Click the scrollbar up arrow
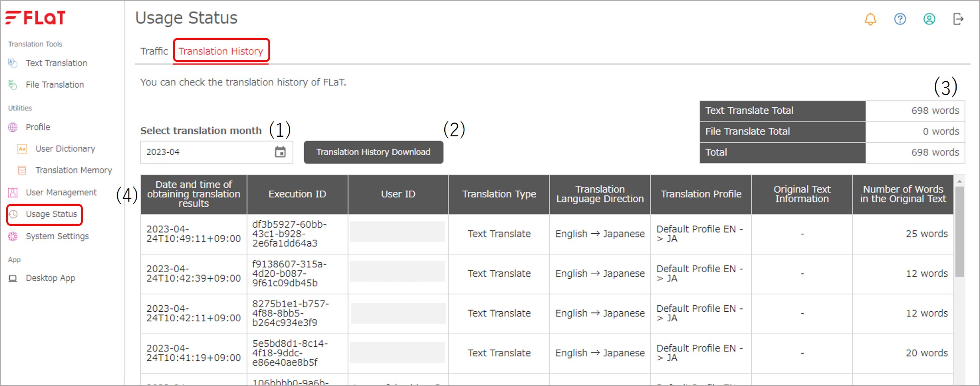The height and width of the screenshot is (386, 980). click(960, 181)
